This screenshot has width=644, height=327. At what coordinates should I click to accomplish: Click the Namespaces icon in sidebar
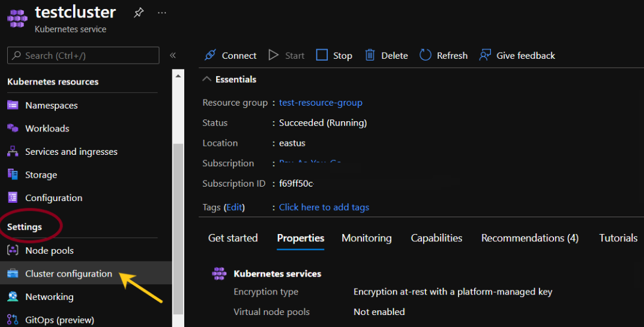[13, 105]
